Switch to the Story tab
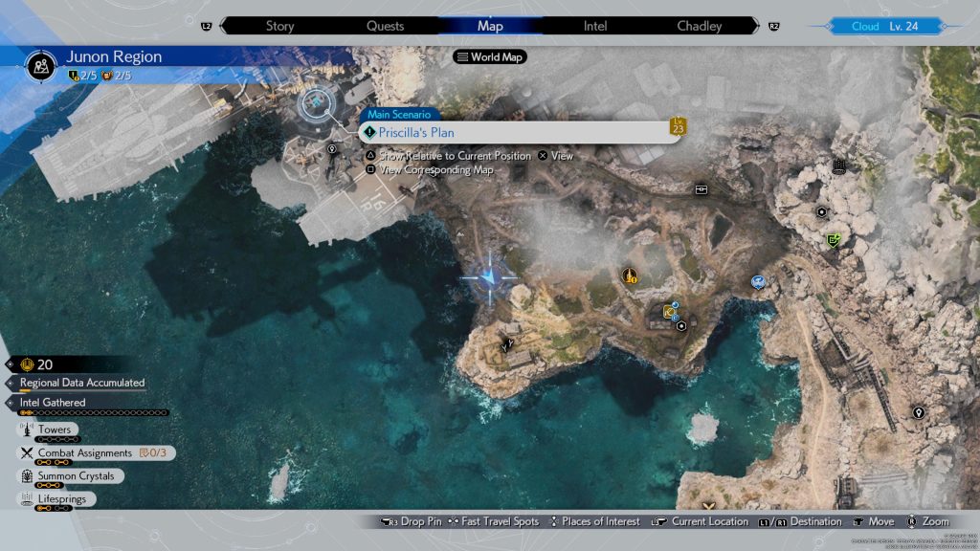The width and height of the screenshot is (980, 551). (279, 26)
